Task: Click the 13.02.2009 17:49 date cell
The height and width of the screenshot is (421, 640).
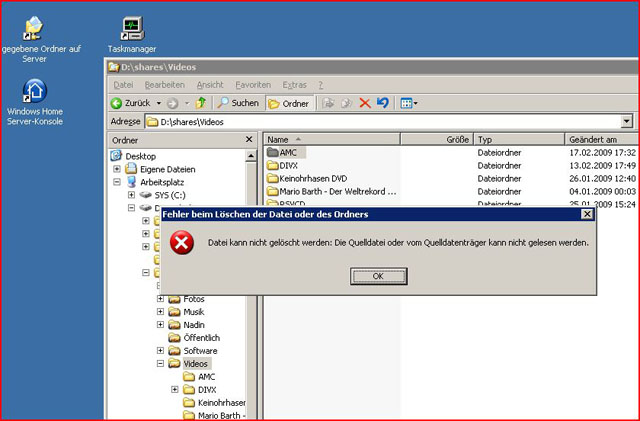Action: click(x=602, y=166)
